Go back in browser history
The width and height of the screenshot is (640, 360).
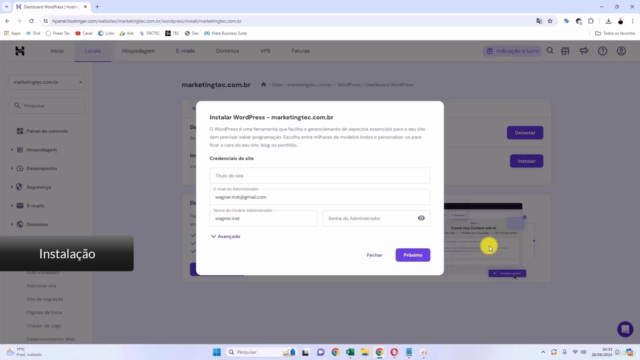(x=7, y=21)
